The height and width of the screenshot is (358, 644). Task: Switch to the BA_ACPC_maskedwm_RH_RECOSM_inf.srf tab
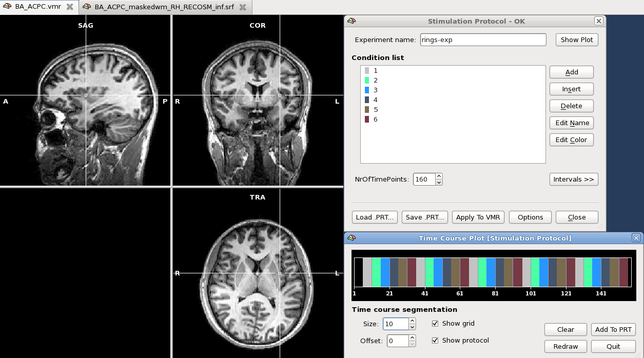162,7
